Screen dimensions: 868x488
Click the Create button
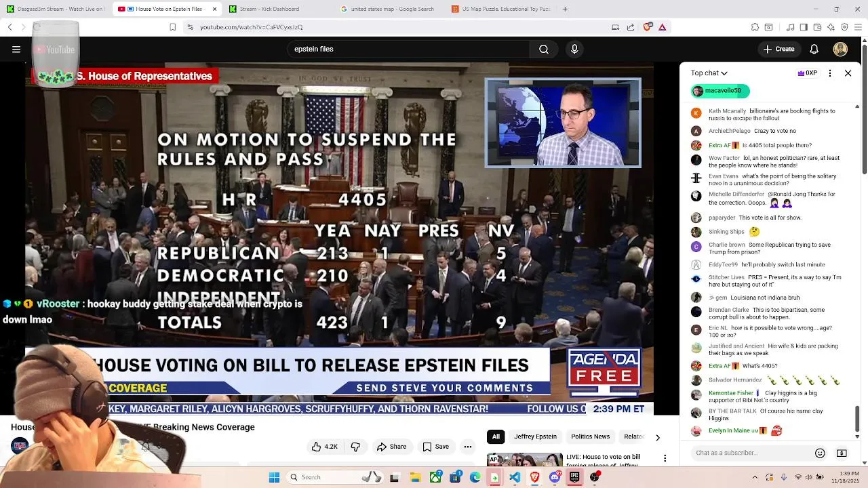click(778, 49)
